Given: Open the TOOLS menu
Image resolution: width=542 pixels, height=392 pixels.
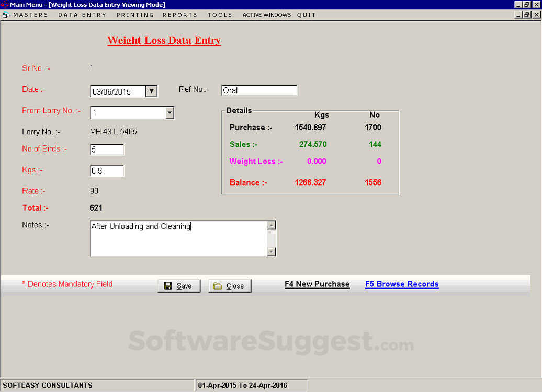Looking at the screenshot, I should pyautogui.click(x=220, y=15).
